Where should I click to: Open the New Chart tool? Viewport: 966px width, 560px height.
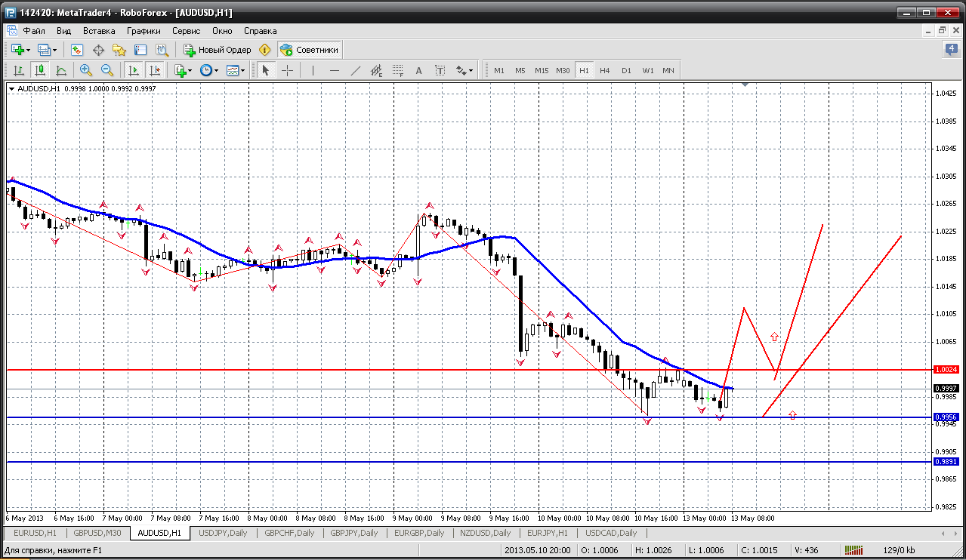coord(17,50)
